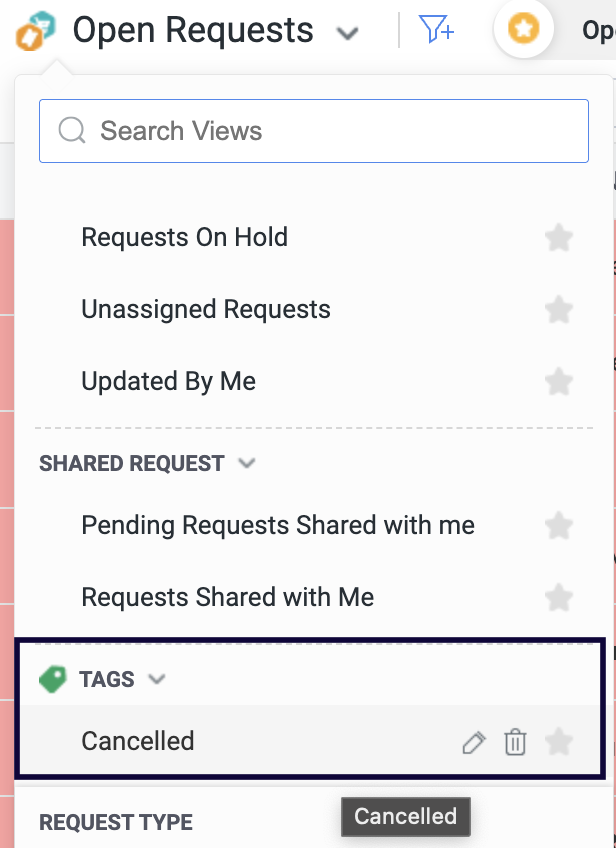
Task: Click the add filter funnel icon
Action: point(437,30)
